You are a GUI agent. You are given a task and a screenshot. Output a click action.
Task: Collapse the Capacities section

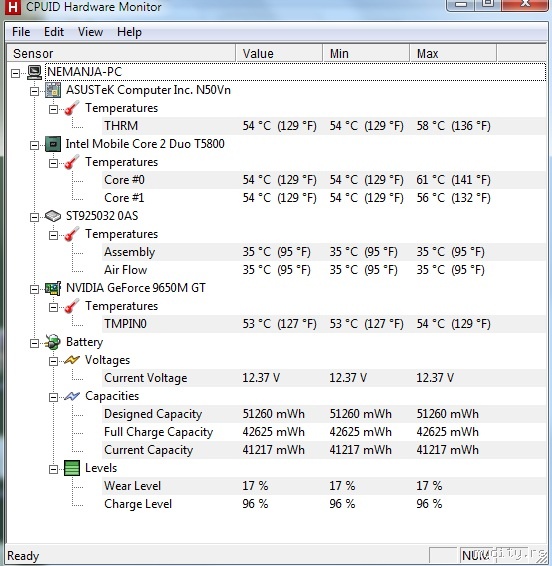[x=53, y=397]
